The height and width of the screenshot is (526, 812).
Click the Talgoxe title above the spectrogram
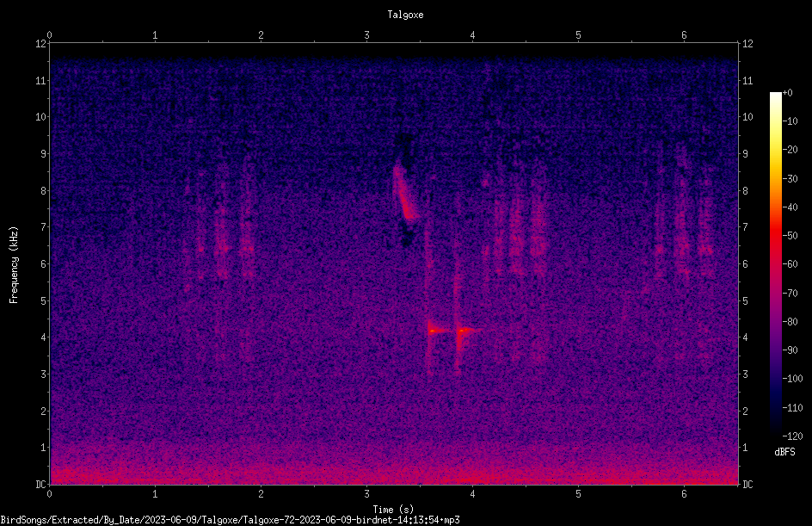[x=405, y=15]
